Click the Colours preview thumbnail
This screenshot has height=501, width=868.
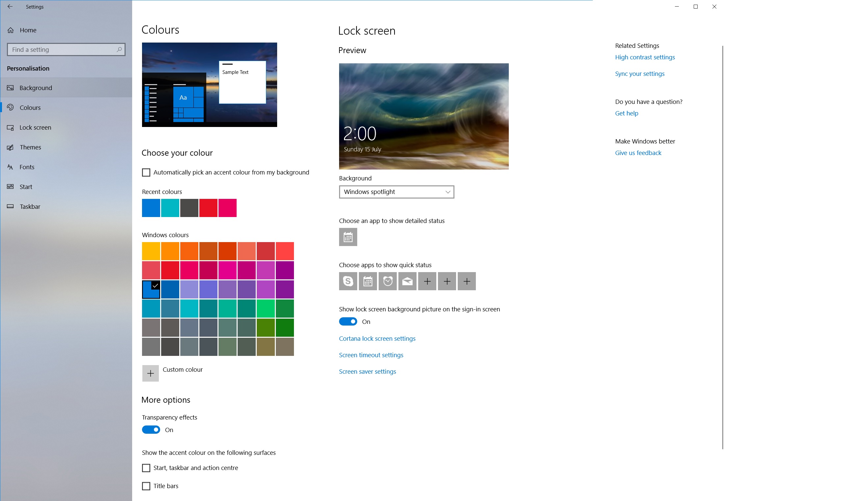[209, 85]
